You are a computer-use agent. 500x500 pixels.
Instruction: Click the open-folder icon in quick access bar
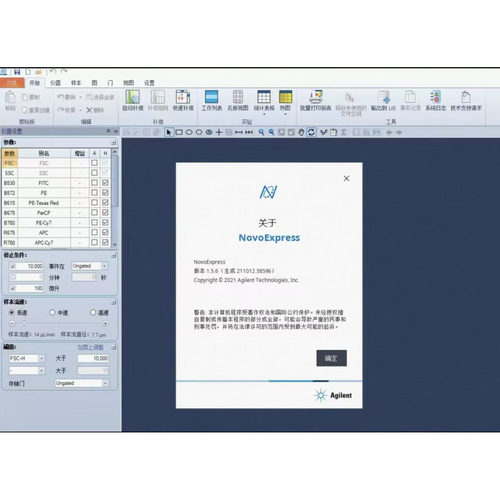39,72
